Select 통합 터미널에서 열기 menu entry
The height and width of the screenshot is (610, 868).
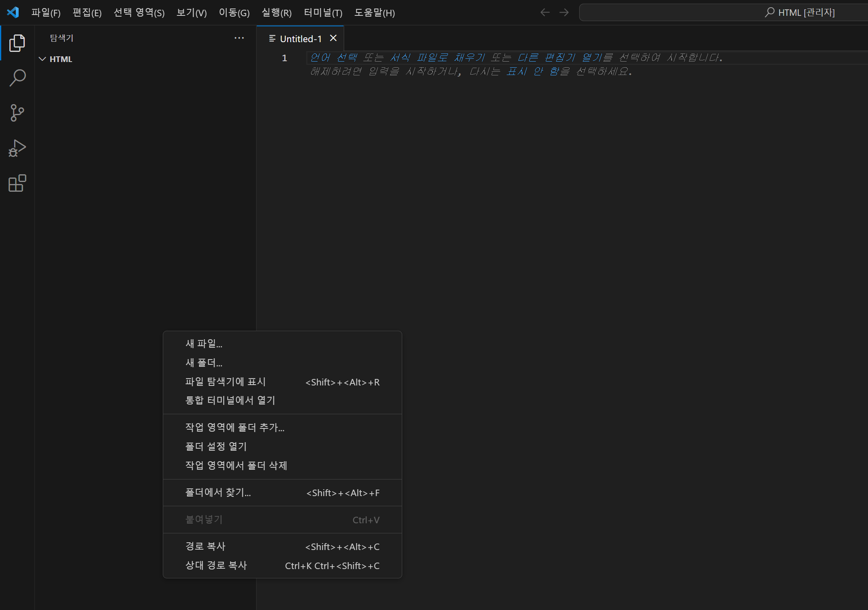[x=230, y=400]
